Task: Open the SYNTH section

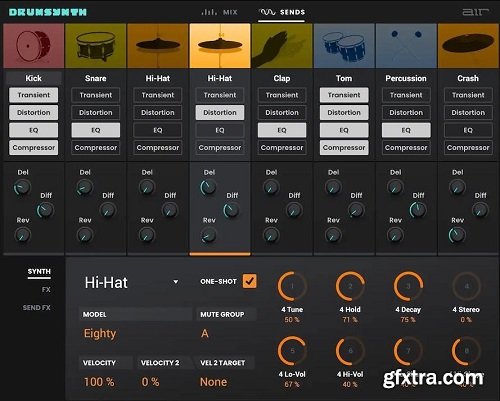Action: tap(39, 271)
